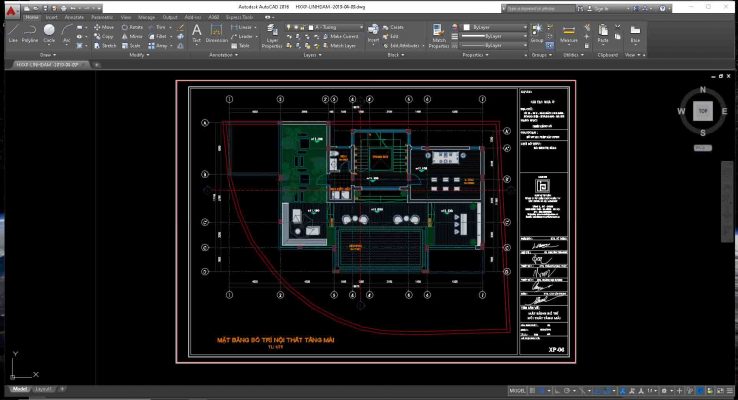Switch to the Layout1 tab
Viewport: 738px width, 400px height.
(43, 389)
